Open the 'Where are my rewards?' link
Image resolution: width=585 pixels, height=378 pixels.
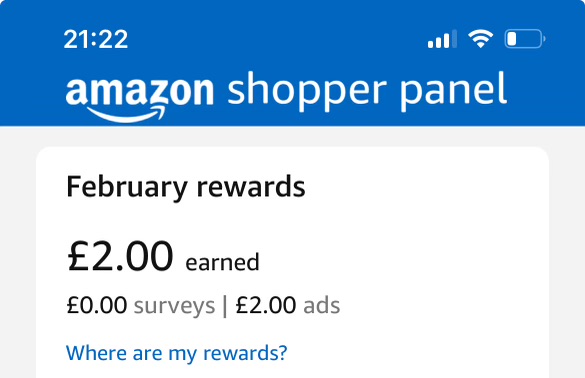coord(176,353)
